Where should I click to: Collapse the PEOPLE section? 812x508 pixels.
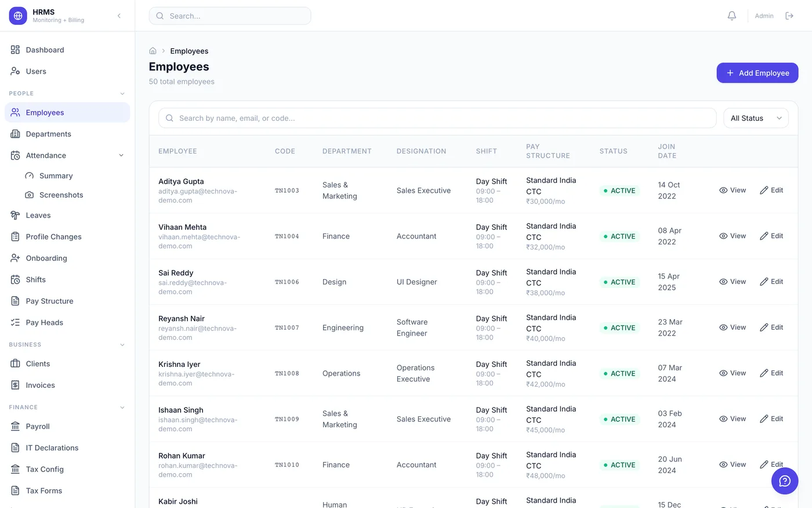[122, 93]
